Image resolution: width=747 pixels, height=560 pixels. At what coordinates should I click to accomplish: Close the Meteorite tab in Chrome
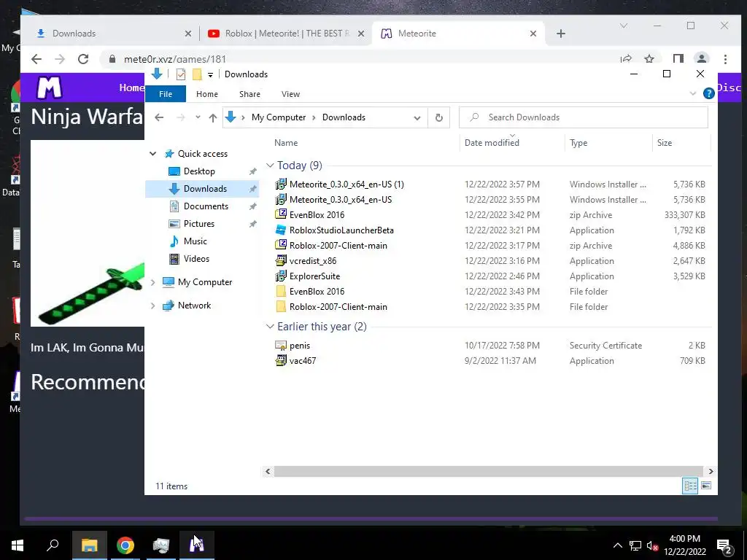[x=533, y=34]
